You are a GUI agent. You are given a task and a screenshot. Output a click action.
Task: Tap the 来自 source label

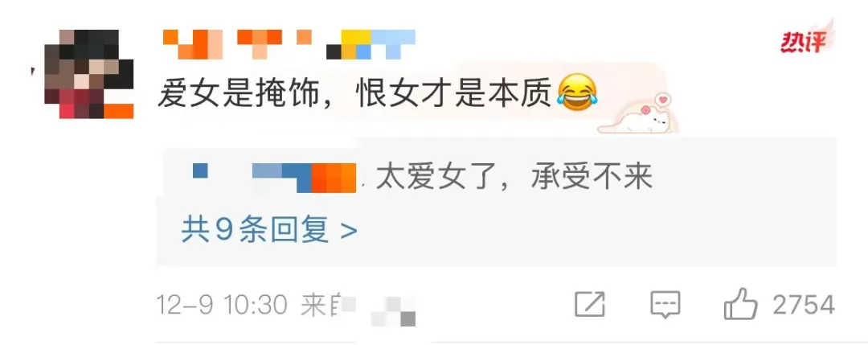[x=320, y=305]
